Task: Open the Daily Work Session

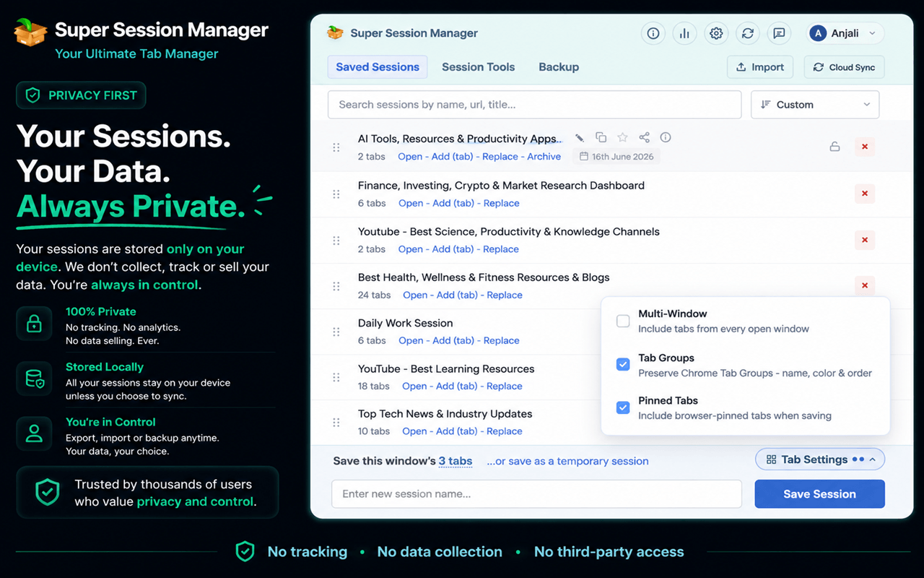Action: [x=411, y=340]
